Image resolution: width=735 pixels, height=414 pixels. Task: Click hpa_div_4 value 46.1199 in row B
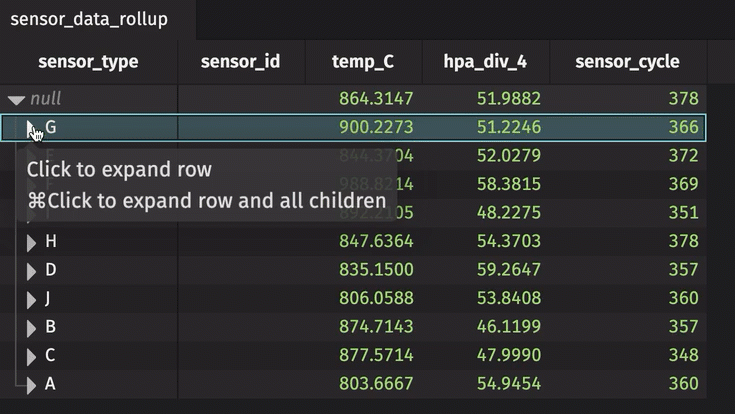coord(509,326)
